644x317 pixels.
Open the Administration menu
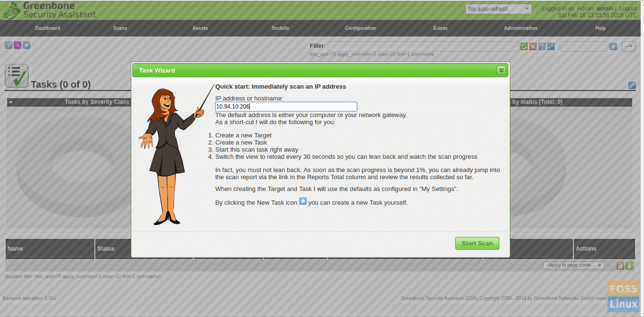[x=521, y=28]
